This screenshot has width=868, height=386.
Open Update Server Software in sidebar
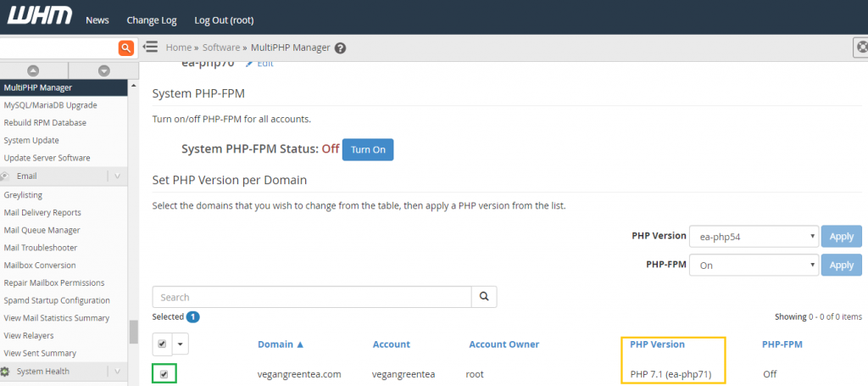point(47,158)
